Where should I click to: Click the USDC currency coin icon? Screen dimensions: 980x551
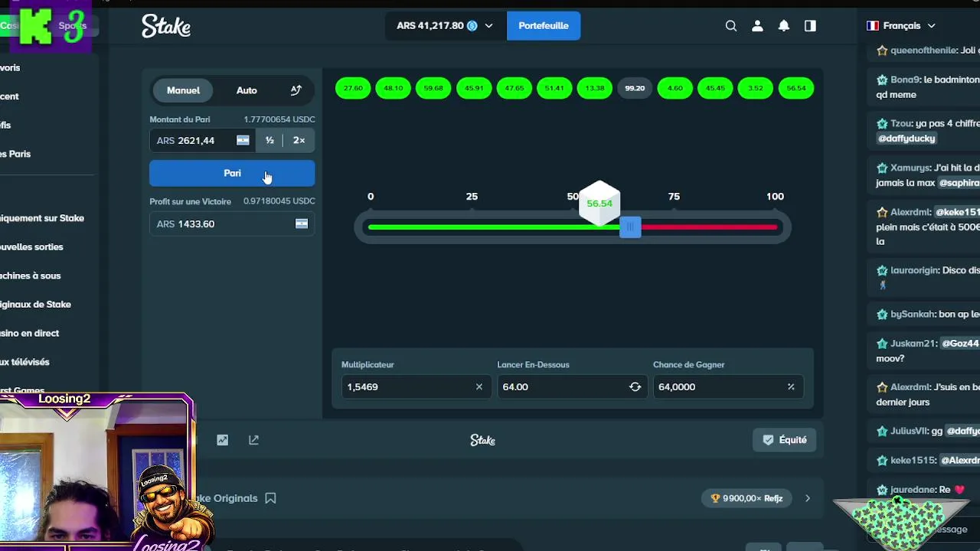coord(472,26)
